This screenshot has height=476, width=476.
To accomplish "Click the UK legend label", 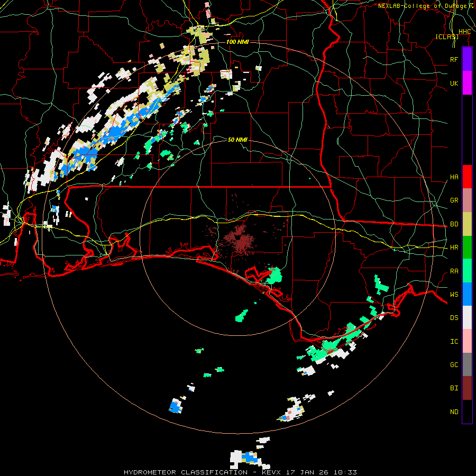I will coord(454,83).
